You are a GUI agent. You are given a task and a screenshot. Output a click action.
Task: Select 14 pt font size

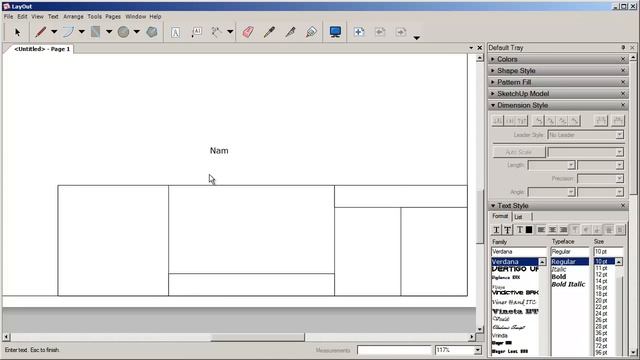[x=601, y=281]
